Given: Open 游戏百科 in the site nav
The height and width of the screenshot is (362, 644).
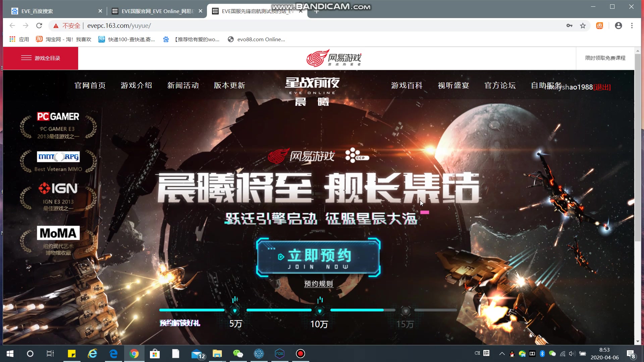Looking at the screenshot, I should pos(407,85).
